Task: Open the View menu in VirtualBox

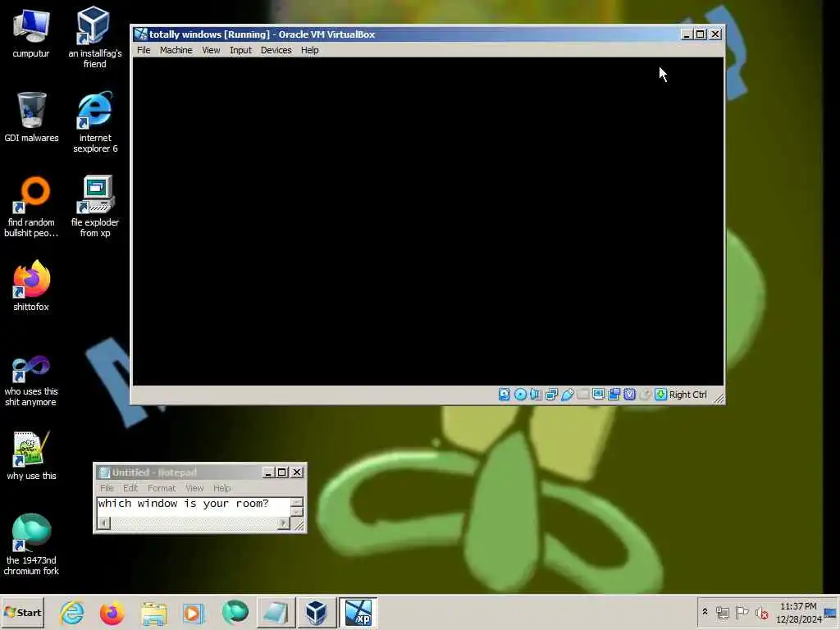Action: [x=211, y=50]
